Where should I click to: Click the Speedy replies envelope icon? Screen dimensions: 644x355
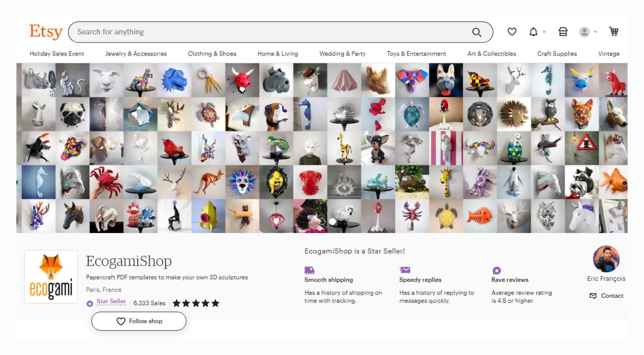[405, 270]
